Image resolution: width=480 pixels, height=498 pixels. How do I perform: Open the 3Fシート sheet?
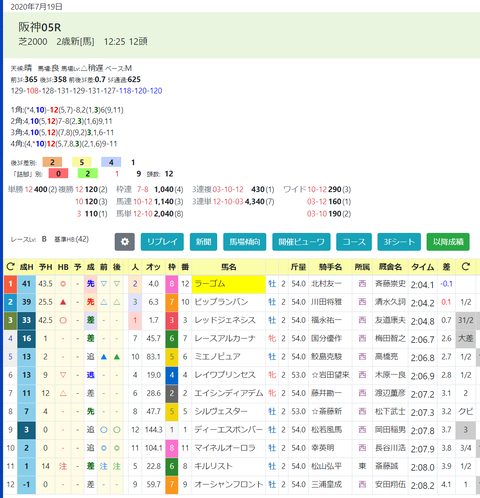399,242
